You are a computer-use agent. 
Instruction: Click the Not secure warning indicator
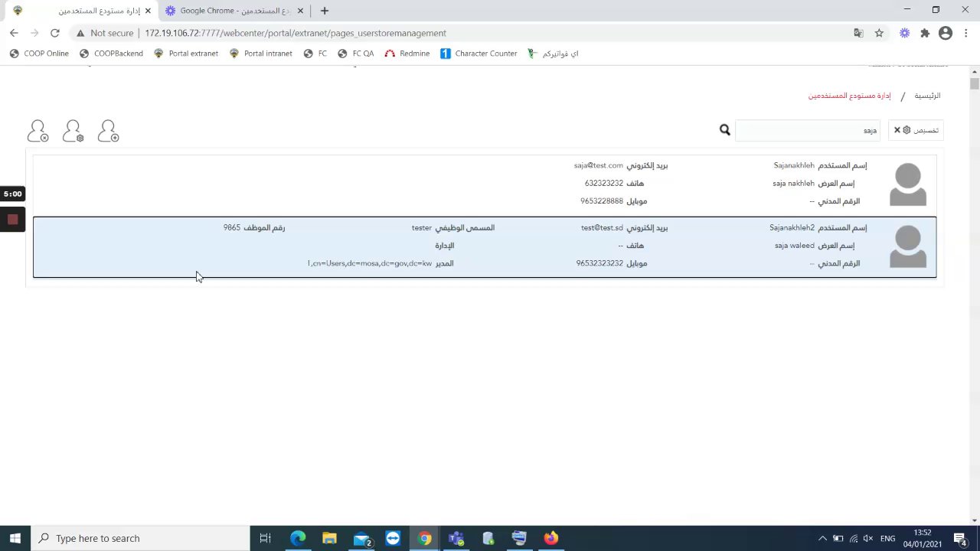(105, 33)
